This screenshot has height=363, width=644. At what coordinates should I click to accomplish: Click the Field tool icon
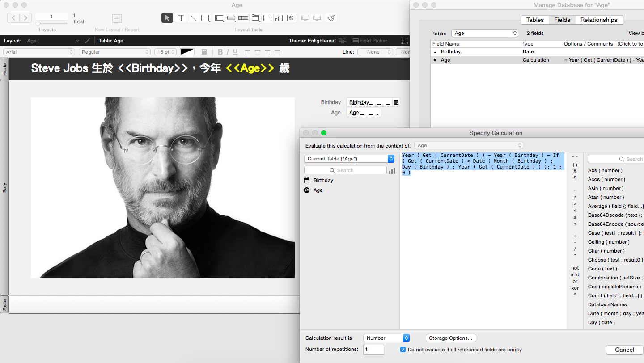click(x=305, y=18)
